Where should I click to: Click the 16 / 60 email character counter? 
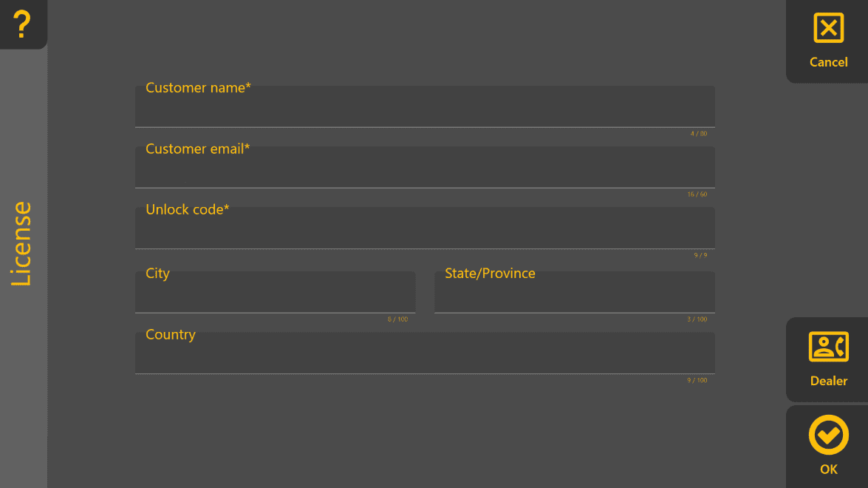click(x=697, y=194)
